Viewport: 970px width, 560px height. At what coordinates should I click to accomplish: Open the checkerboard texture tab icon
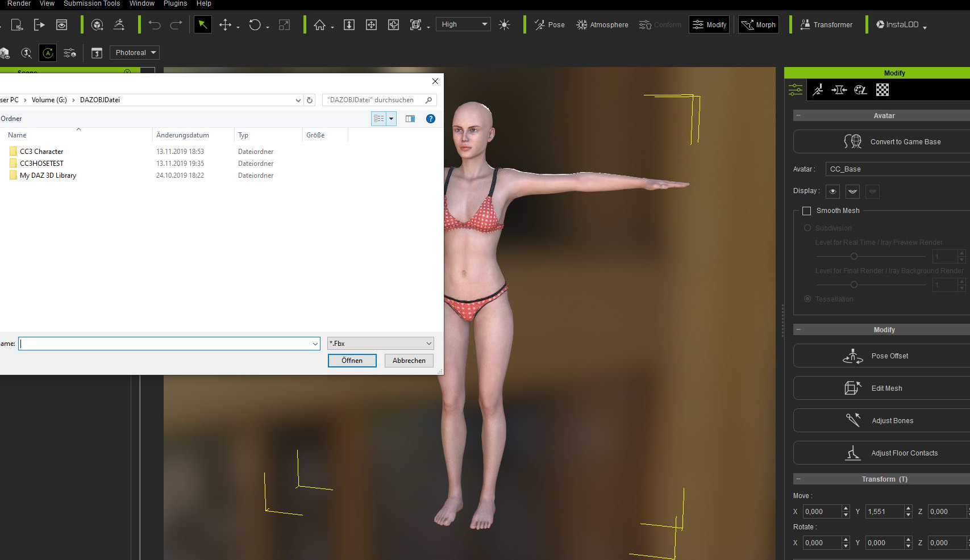(882, 90)
